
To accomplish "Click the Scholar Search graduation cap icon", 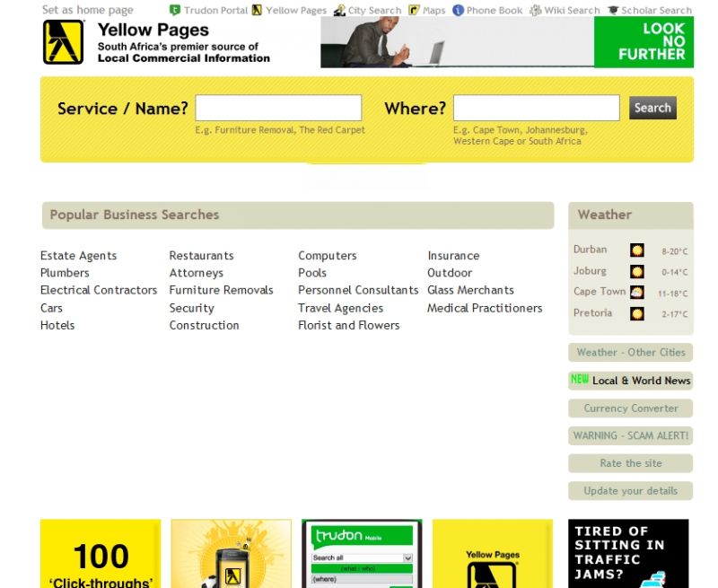I will (613, 10).
